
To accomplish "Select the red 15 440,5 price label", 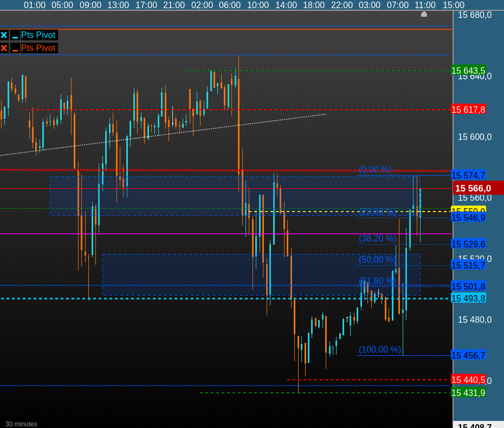I will pos(468,380).
